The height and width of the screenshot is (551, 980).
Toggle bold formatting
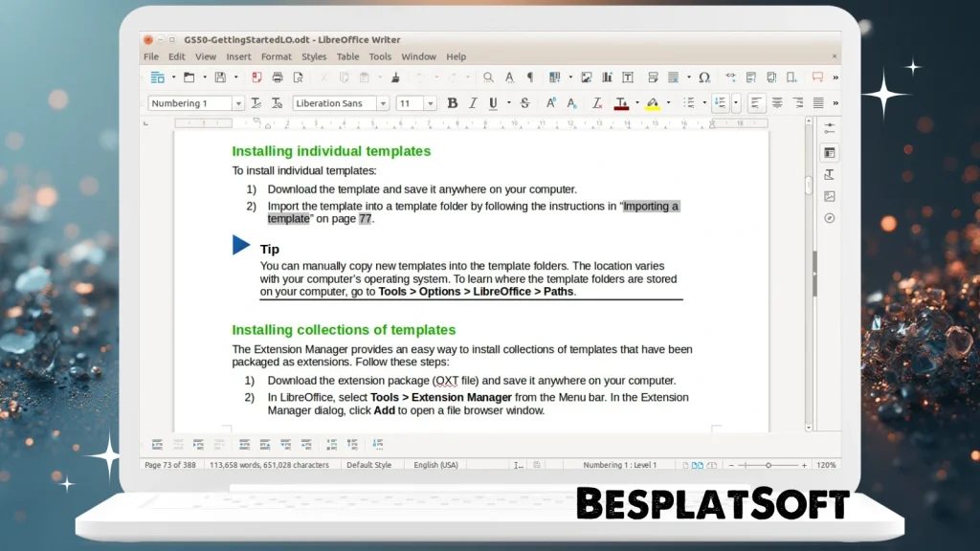(x=452, y=102)
